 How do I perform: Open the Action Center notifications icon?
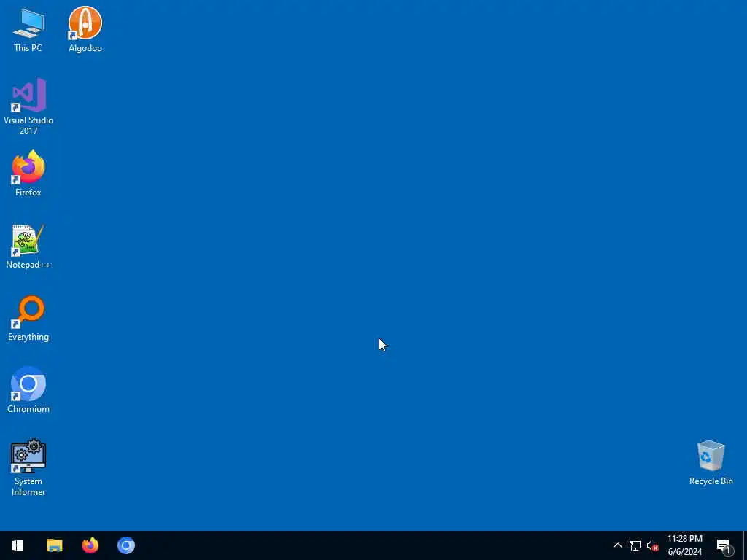pos(724,545)
